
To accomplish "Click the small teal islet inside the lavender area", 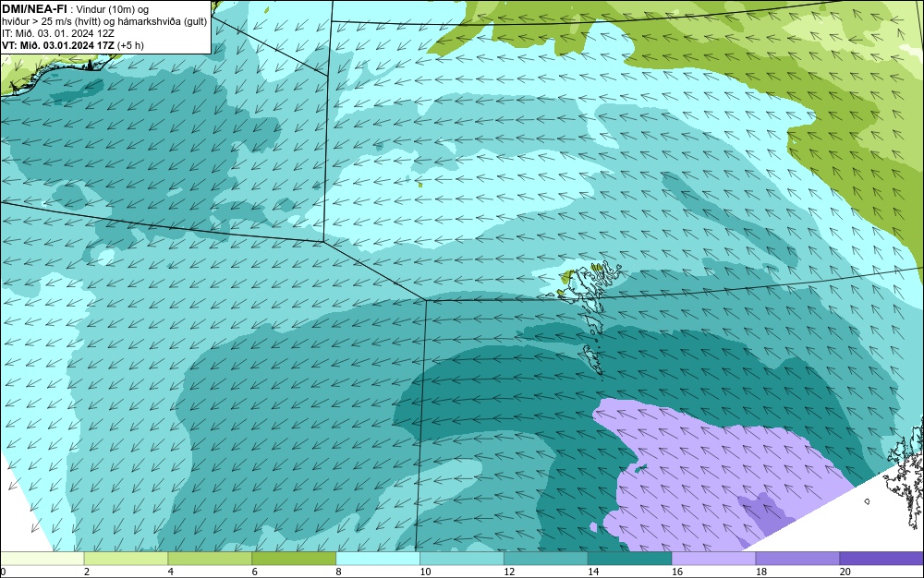I will point(640,468).
